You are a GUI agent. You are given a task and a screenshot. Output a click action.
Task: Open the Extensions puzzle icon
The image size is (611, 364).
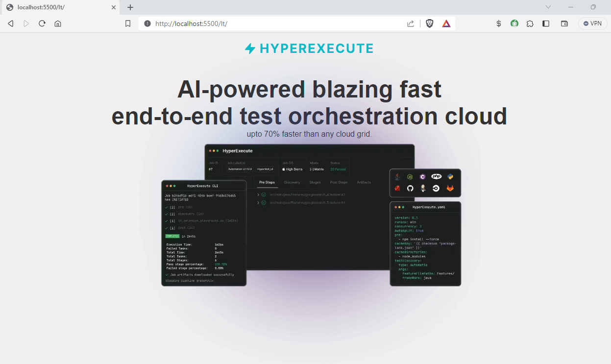click(x=530, y=24)
